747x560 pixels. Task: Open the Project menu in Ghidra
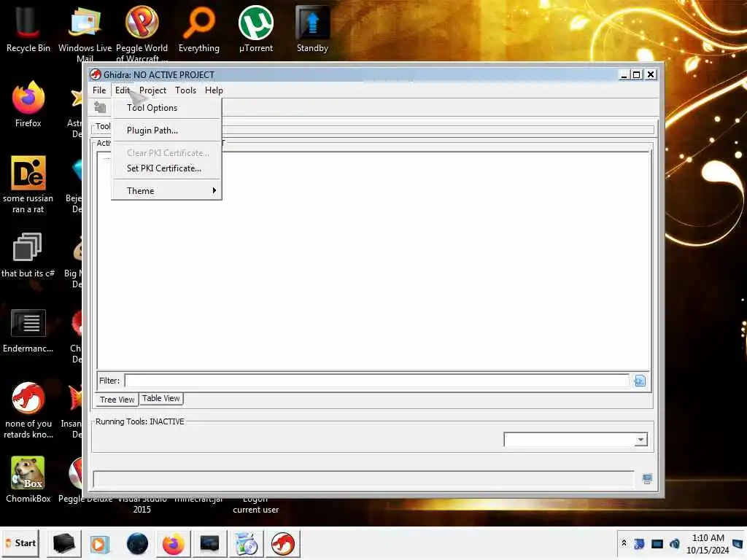152,90
